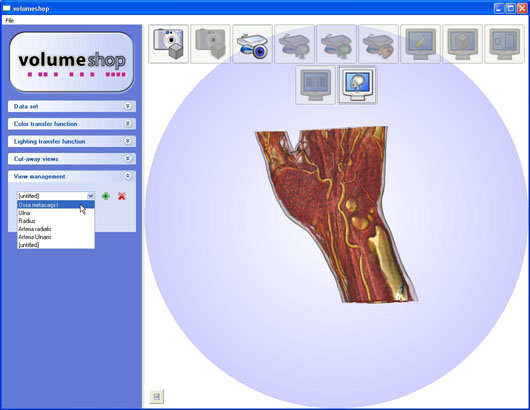This screenshot has width=530, height=410.
Task: Click the small save icon at bottom left
Action: click(x=156, y=396)
